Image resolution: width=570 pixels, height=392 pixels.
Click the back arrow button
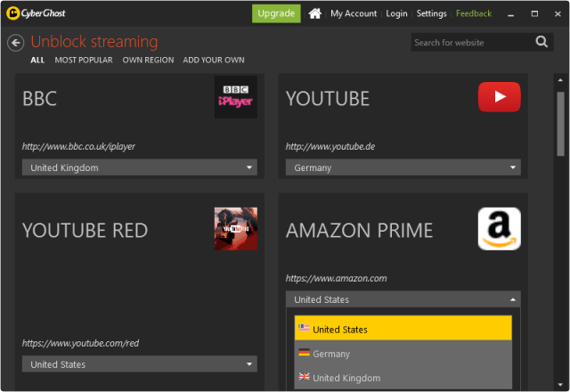16,43
